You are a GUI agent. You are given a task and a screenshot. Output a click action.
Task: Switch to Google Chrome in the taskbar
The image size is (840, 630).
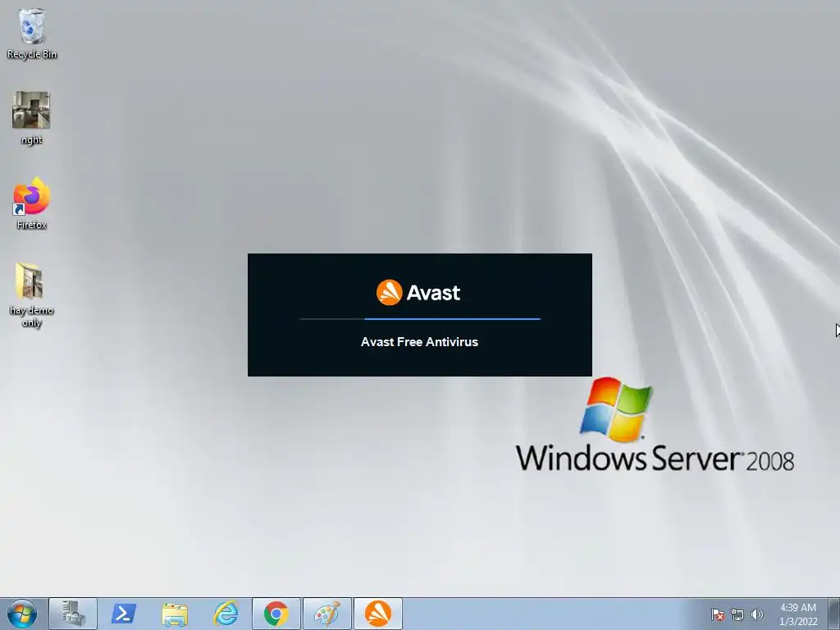click(276, 614)
